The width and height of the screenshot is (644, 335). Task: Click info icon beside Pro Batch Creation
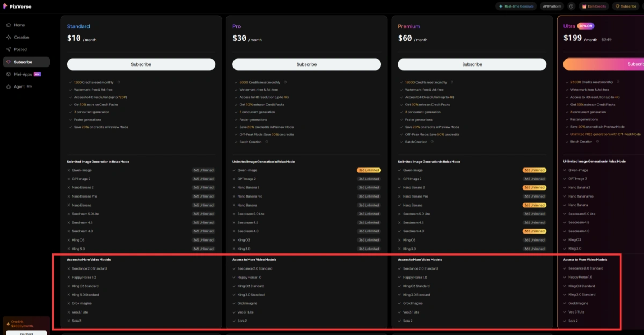click(267, 142)
